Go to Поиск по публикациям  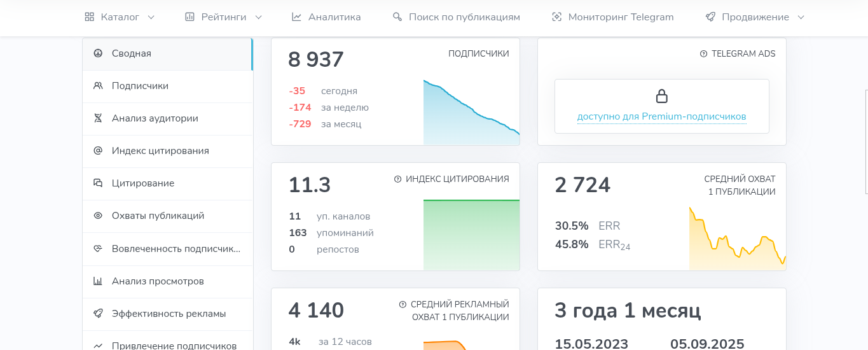[x=456, y=17]
